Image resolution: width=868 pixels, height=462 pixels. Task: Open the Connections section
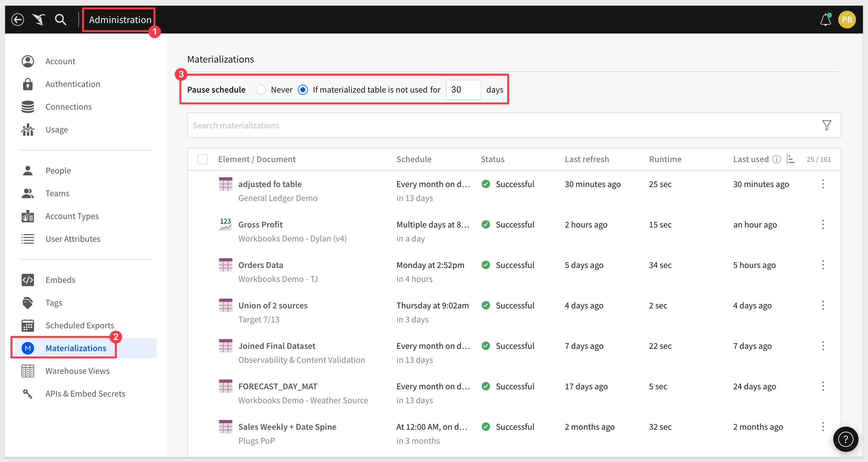68,107
